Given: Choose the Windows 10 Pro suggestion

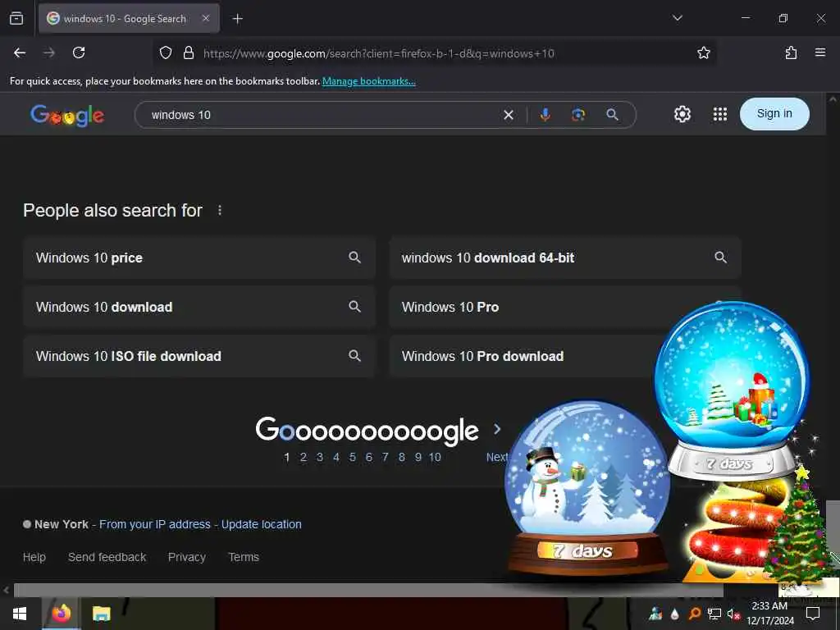Looking at the screenshot, I should click(525, 307).
